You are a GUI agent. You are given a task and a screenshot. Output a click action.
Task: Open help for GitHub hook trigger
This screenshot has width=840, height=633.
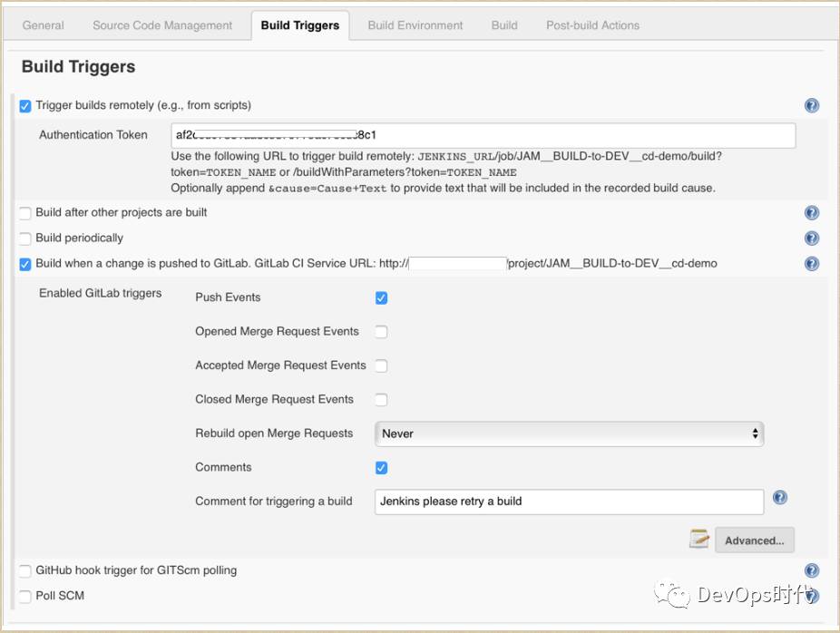812,570
